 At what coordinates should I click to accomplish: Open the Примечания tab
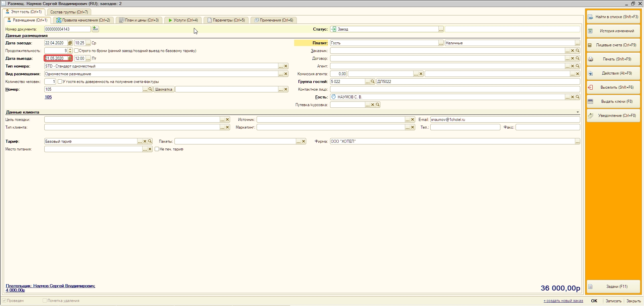(274, 20)
